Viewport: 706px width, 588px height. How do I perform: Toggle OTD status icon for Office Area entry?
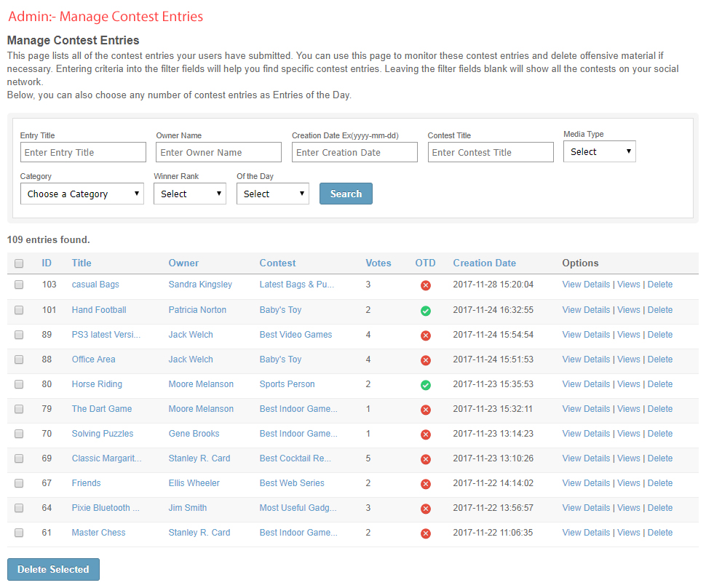(x=426, y=360)
